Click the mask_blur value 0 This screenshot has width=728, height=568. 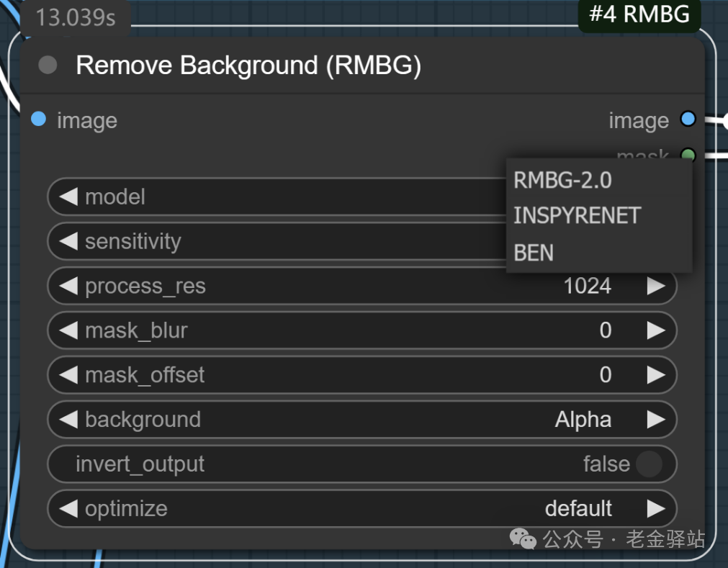coord(606,330)
